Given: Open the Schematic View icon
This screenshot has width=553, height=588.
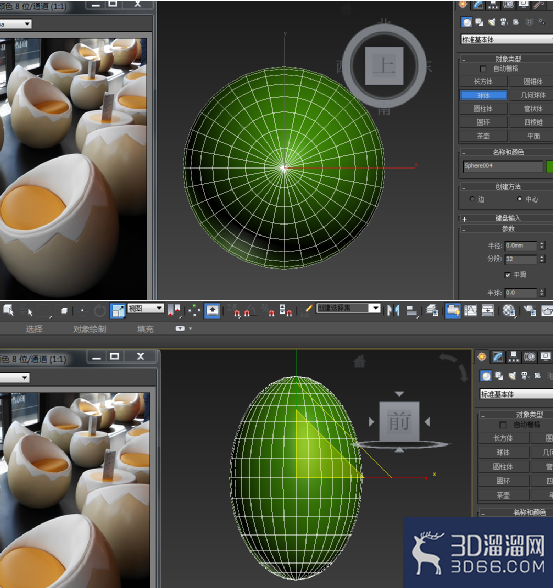Looking at the screenshot, I should (487, 310).
